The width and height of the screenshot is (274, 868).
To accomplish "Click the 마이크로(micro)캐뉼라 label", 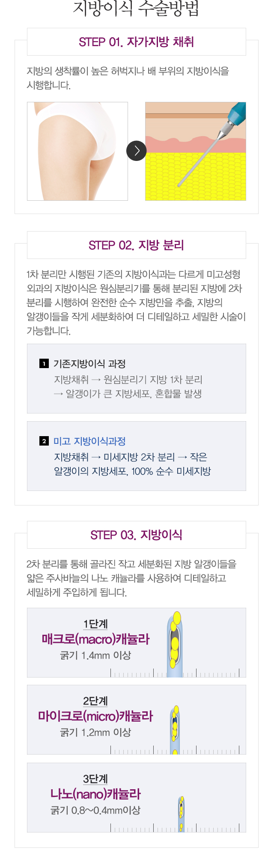I will (95, 716).
